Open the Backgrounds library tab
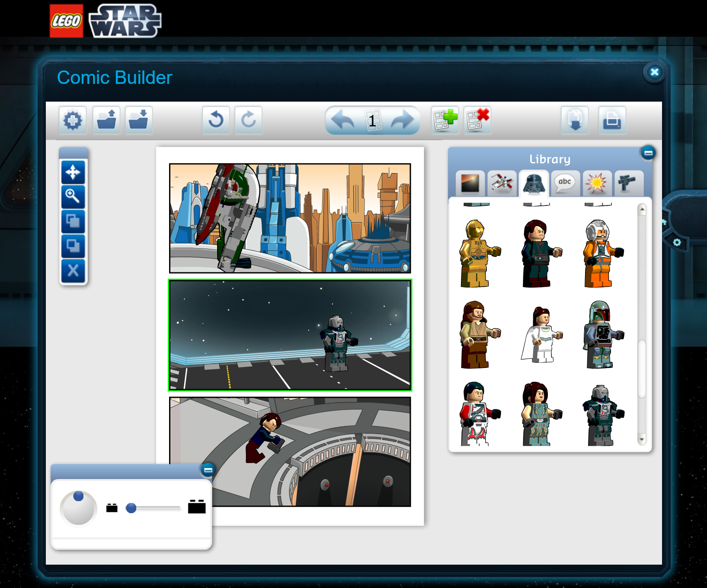 (x=470, y=183)
